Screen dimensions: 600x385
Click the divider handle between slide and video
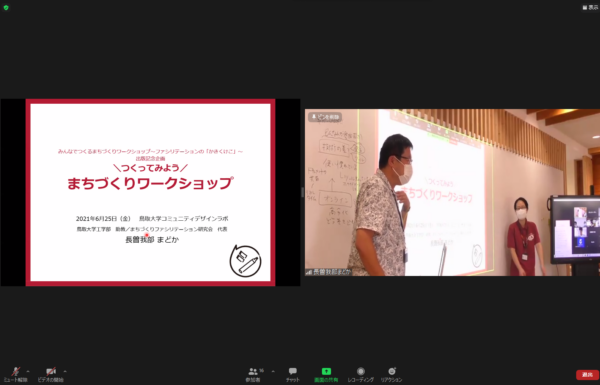point(302,192)
